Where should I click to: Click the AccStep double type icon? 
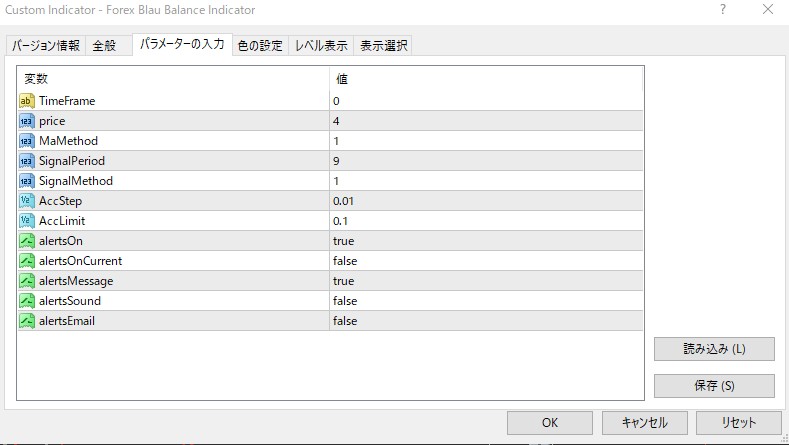pyautogui.click(x=27, y=201)
